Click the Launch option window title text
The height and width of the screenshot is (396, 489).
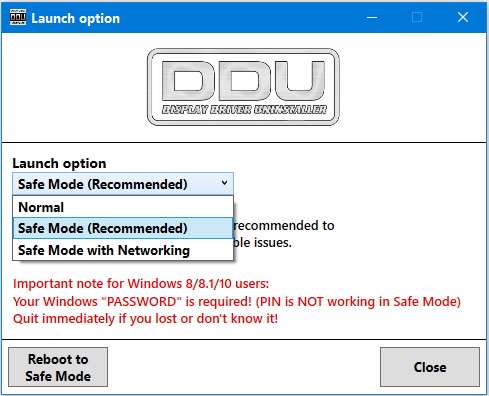(x=76, y=18)
